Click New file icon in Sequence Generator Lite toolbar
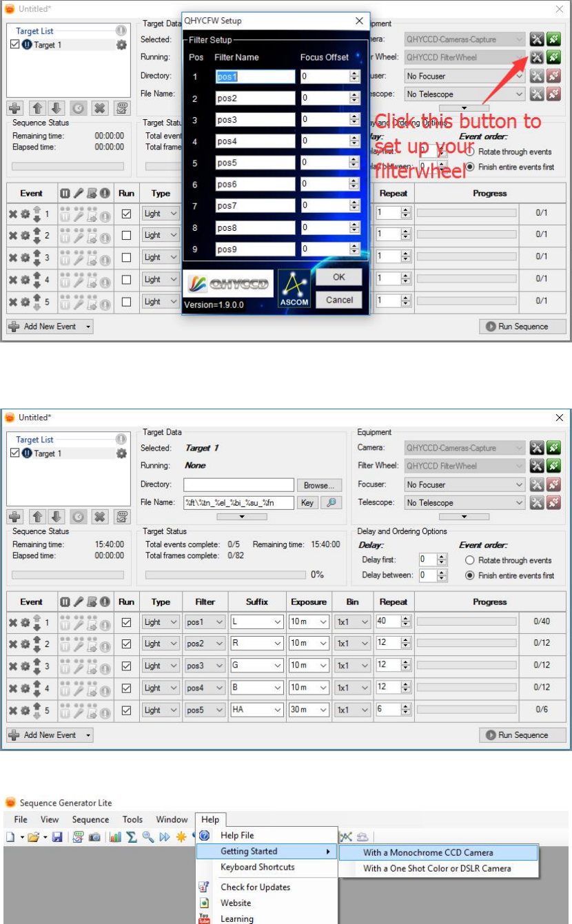The height and width of the screenshot is (924, 572). [10, 836]
